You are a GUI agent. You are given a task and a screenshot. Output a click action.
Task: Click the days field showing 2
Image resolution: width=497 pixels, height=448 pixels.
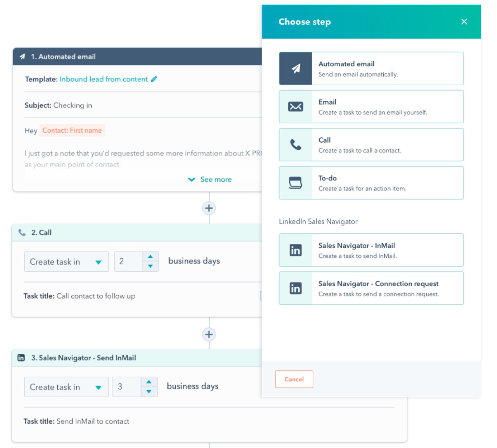pos(128,262)
